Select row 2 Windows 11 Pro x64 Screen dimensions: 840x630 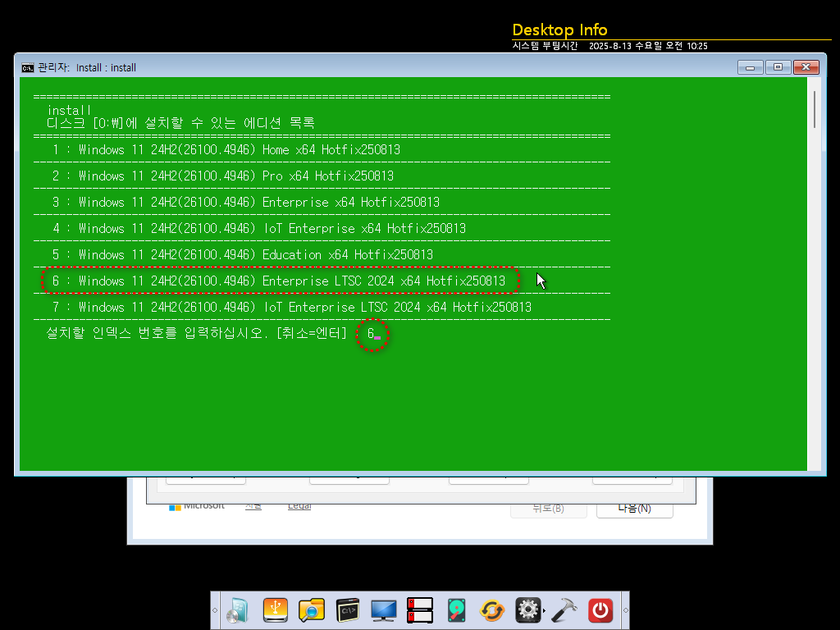(223, 176)
